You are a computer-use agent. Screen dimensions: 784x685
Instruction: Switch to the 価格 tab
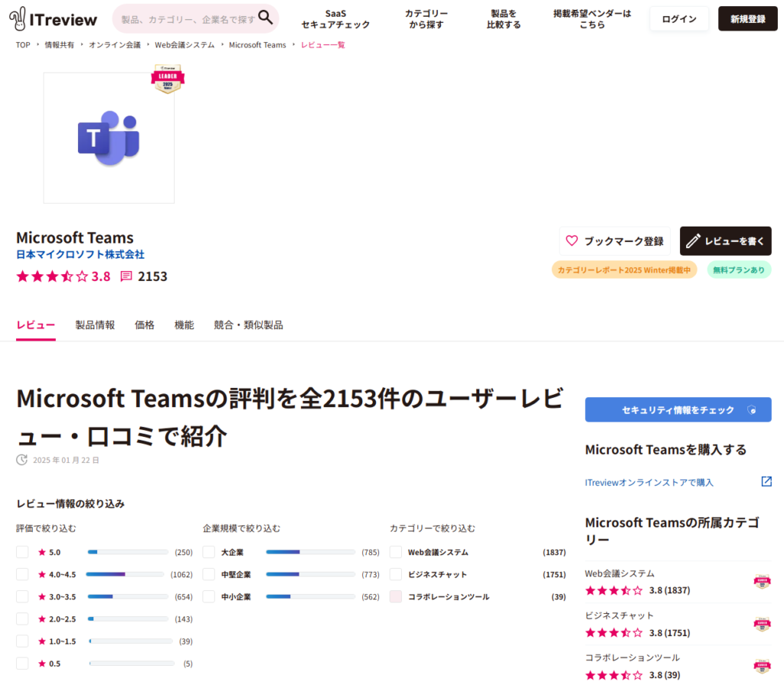pyautogui.click(x=145, y=325)
